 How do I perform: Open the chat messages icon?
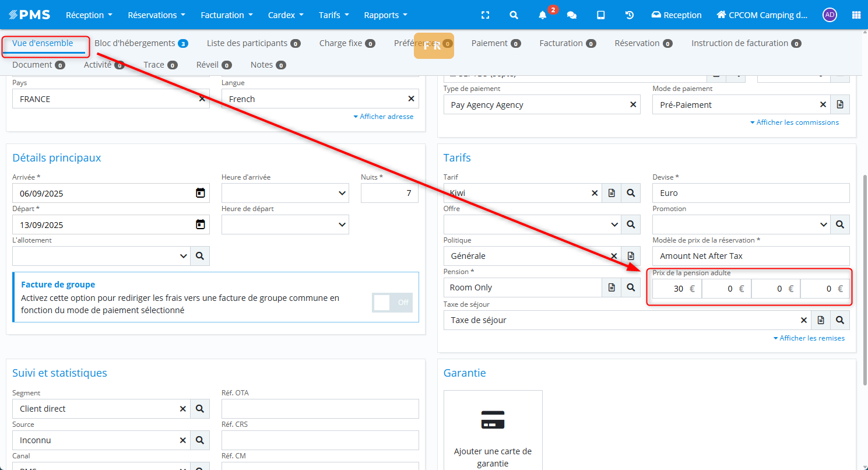572,15
